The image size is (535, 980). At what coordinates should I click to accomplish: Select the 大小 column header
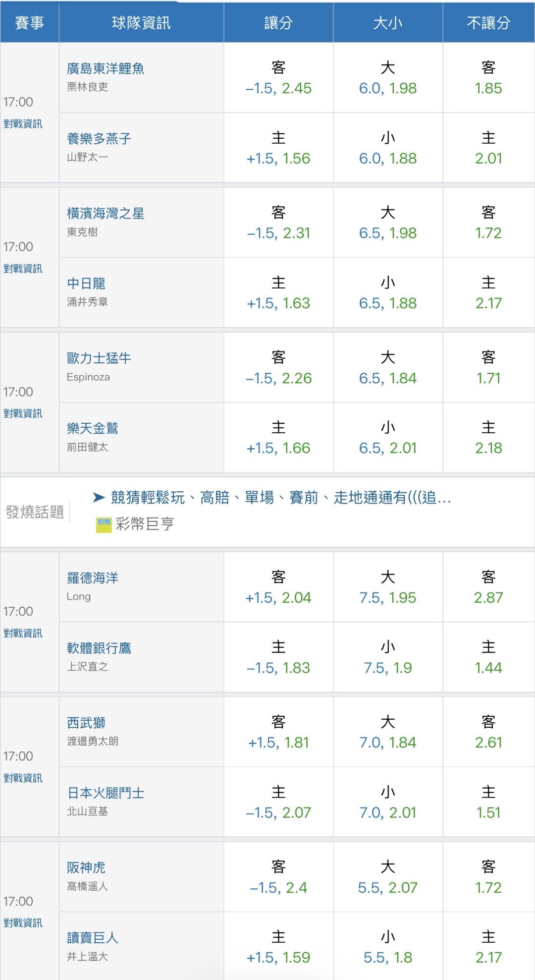tap(388, 23)
